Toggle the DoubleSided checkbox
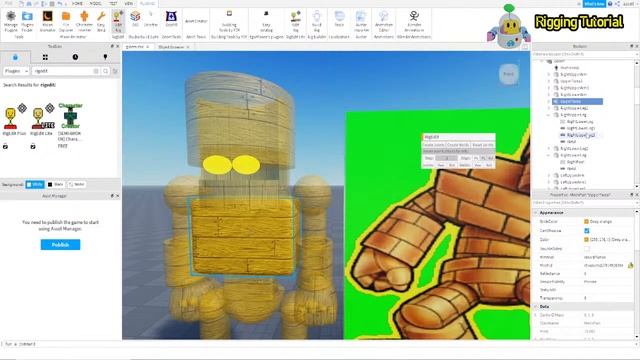This screenshot has width=640, height=360. pos(587,248)
